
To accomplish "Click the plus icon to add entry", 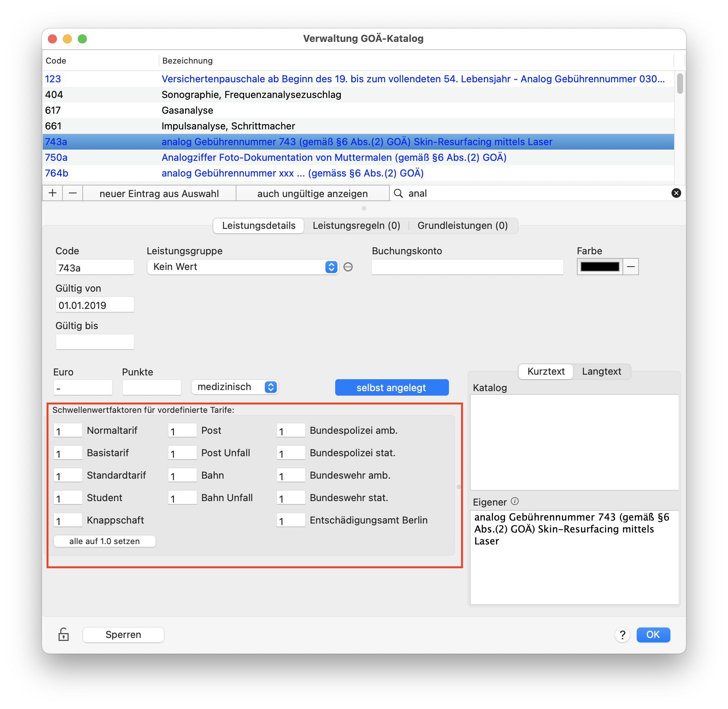I will 53,193.
